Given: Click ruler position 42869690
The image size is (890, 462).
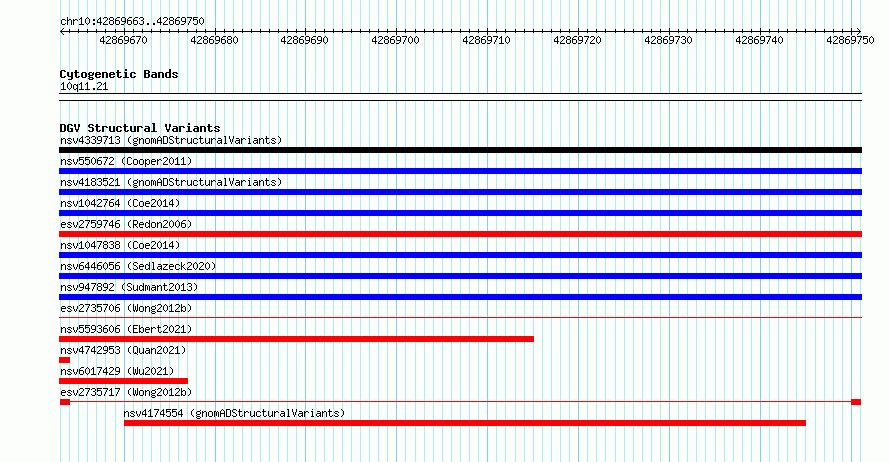Looking at the screenshot, I should (x=305, y=40).
